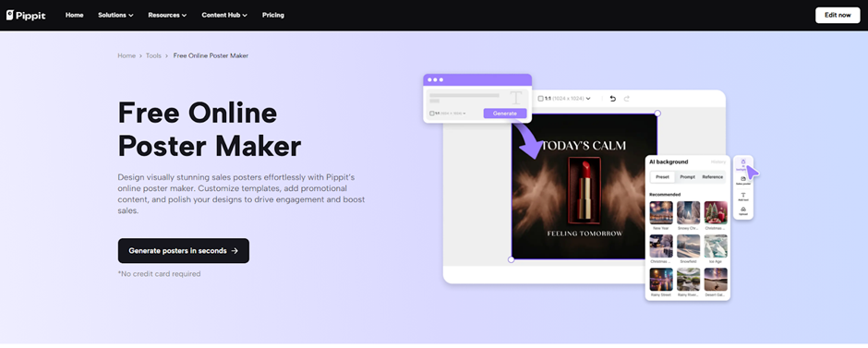Switch to the Reference tab
The image size is (868, 348).
pos(713,177)
